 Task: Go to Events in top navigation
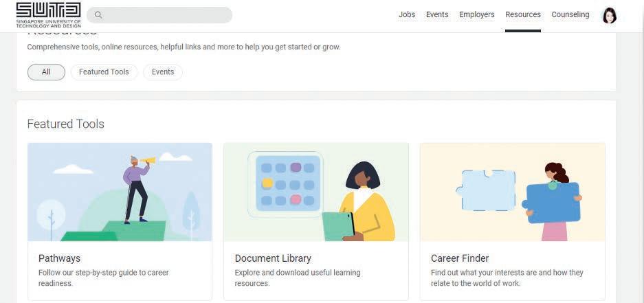pyautogui.click(x=437, y=14)
